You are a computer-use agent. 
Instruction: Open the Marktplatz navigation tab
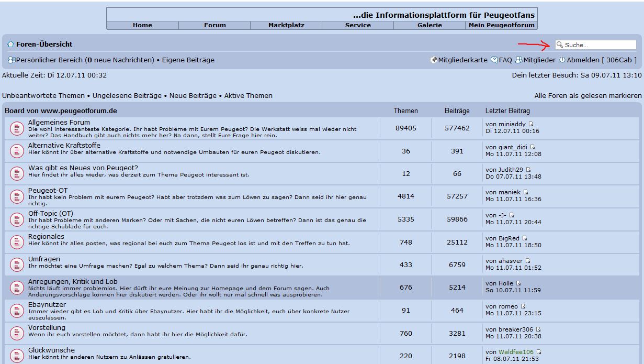tap(286, 25)
